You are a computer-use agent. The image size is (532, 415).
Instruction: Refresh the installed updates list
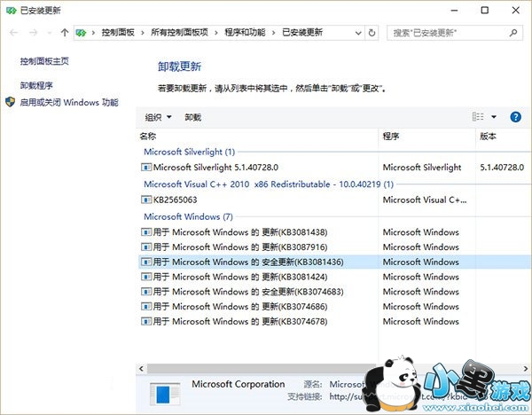pyautogui.click(x=372, y=33)
